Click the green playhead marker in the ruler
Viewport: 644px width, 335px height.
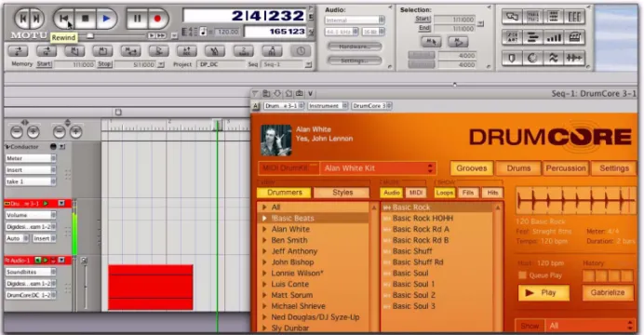pos(217,125)
